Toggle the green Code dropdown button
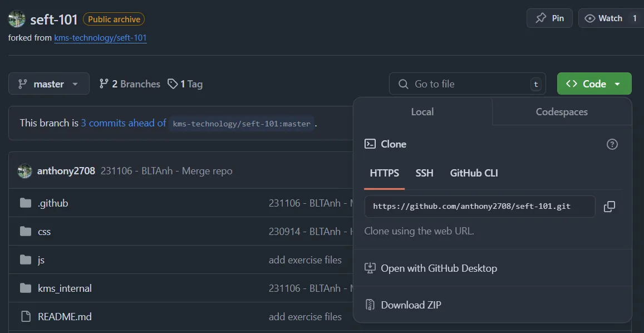Screen dimensions: 644x333 [594, 84]
